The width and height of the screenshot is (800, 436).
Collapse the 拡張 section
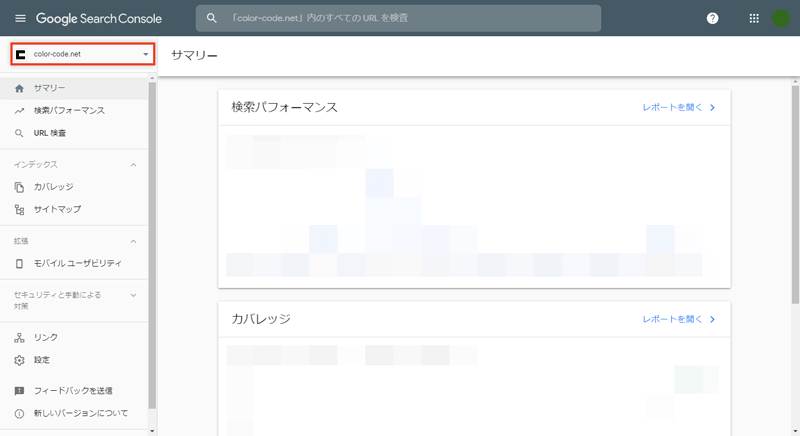coord(133,241)
